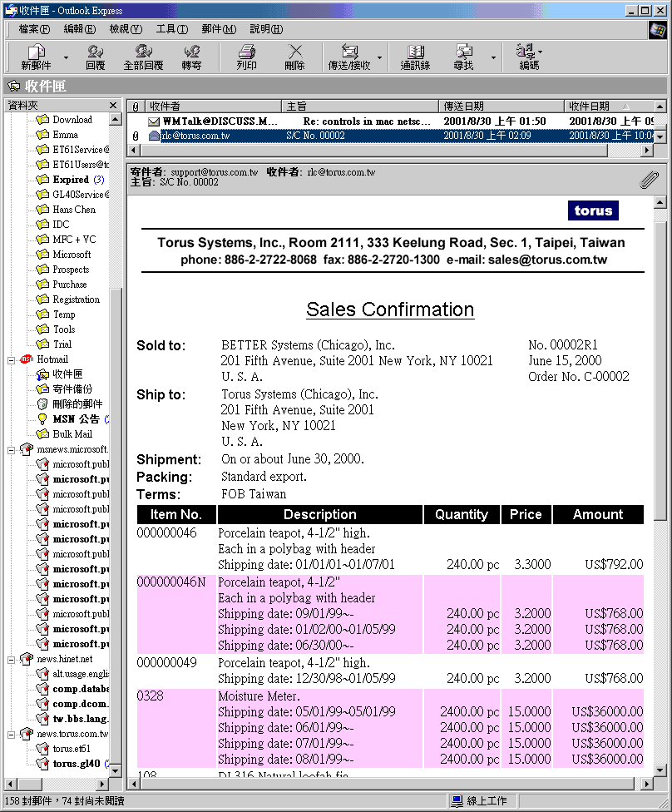
Task: Click preview pane scroll down arrow
Action: (660, 770)
